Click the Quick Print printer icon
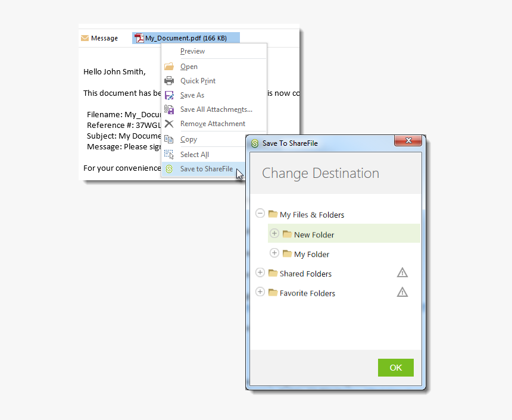The image size is (512, 420). click(x=169, y=80)
